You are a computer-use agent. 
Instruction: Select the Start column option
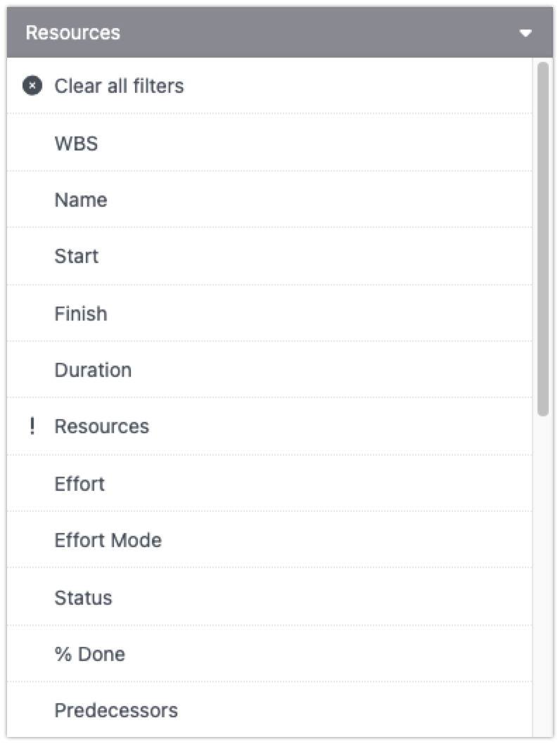(76, 256)
